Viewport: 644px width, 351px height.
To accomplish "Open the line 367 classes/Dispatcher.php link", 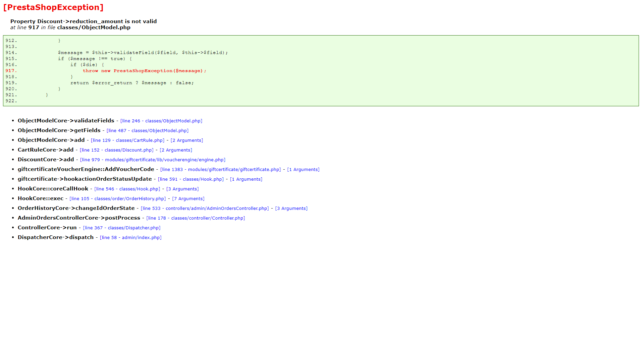I will click(x=122, y=228).
